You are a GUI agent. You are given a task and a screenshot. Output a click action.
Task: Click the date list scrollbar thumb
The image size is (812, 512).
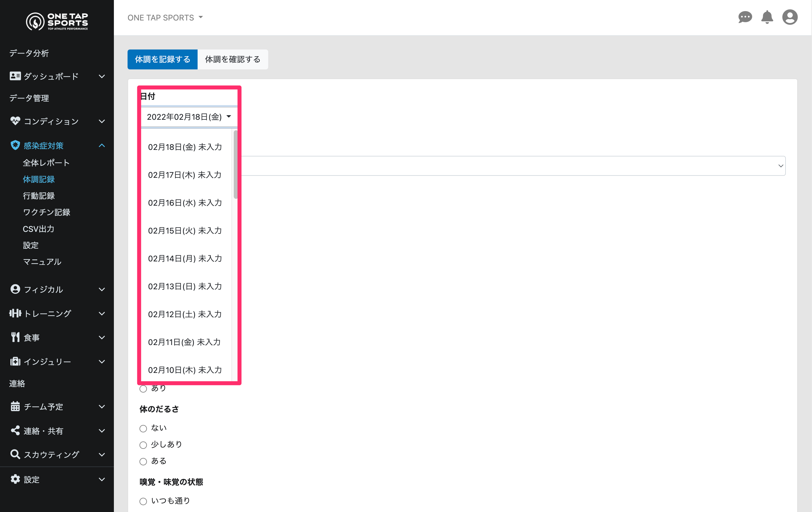235,165
